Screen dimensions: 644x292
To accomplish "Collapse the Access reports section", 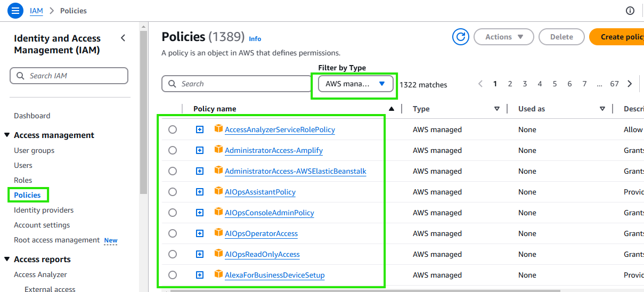I will (7, 259).
